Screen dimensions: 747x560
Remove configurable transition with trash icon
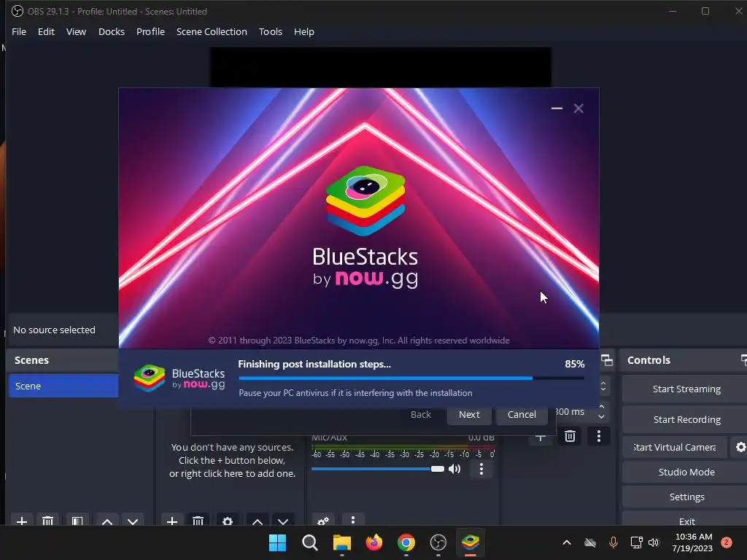pos(570,436)
